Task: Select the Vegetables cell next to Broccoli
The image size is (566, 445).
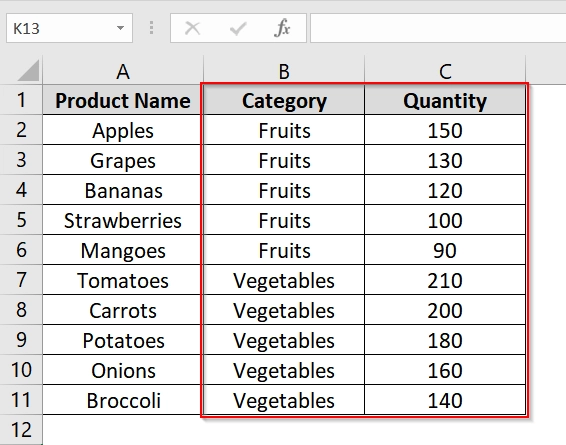Action: (x=284, y=400)
